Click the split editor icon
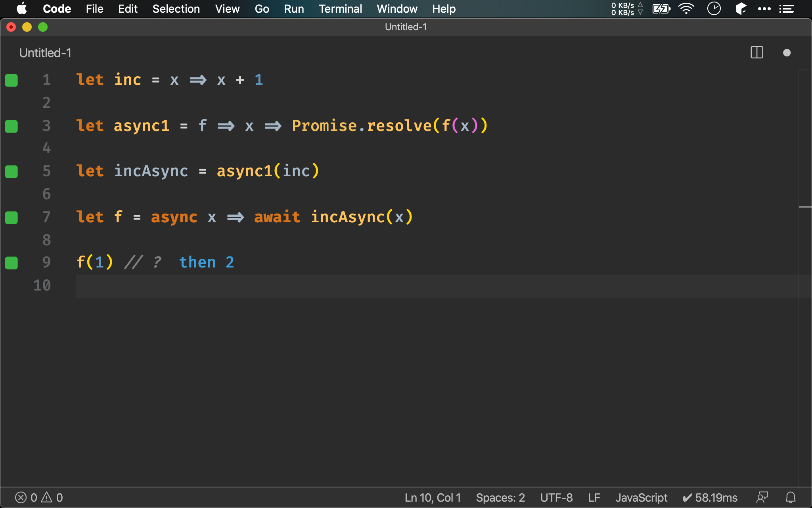The height and width of the screenshot is (508, 812). point(757,52)
